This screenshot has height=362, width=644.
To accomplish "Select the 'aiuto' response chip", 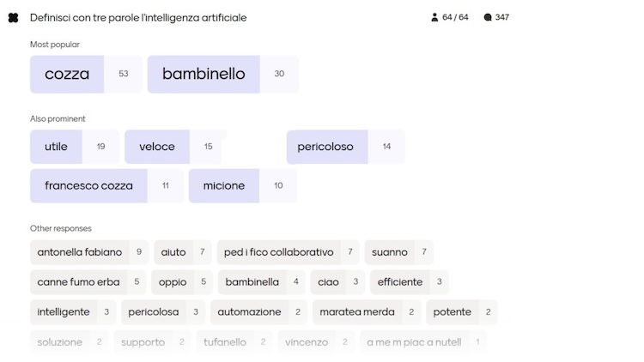I will 173,252.
